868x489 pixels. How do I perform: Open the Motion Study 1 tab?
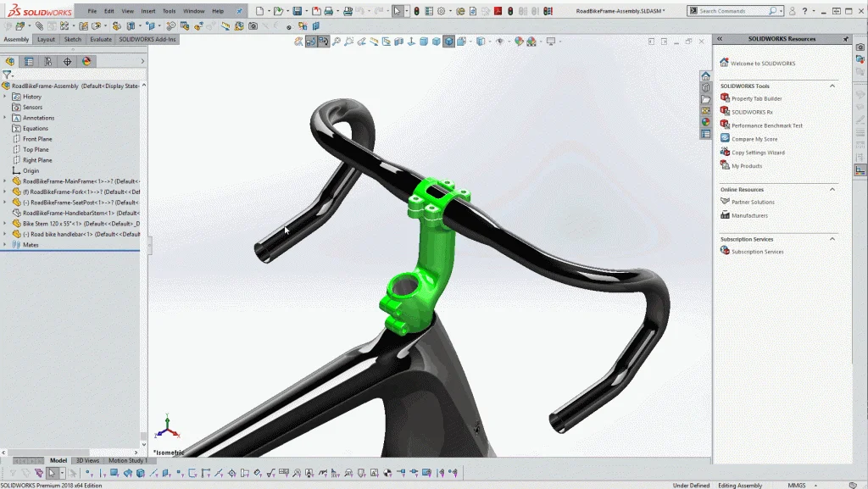coord(128,460)
